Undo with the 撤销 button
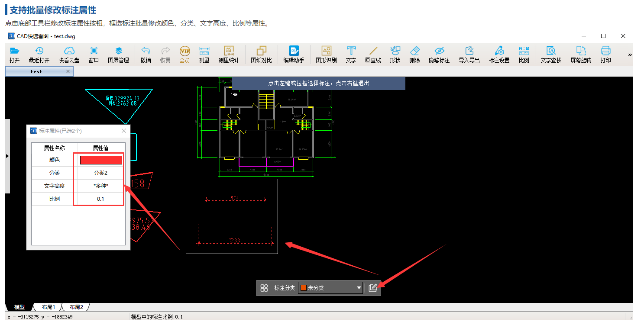644x325 pixels. pos(146,55)
